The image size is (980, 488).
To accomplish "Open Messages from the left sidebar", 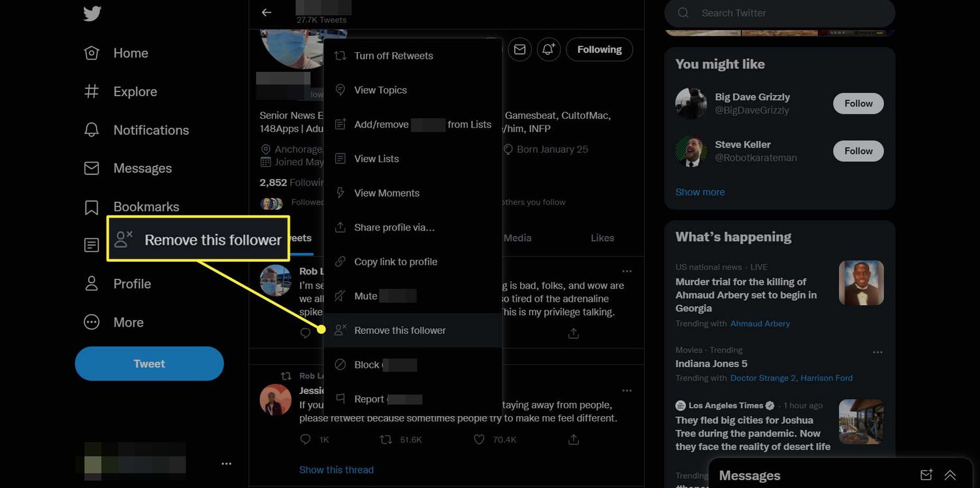I will tap(142, 168).
